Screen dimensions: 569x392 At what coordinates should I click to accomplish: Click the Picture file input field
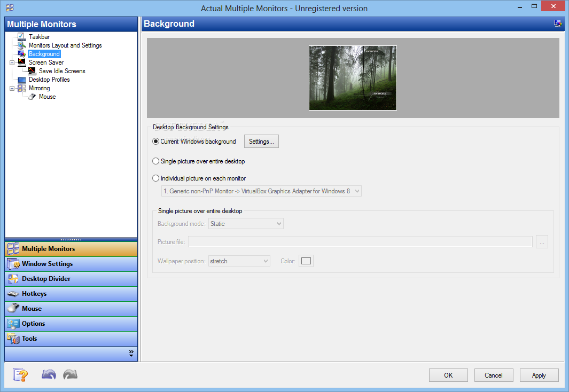click(360, 242)
